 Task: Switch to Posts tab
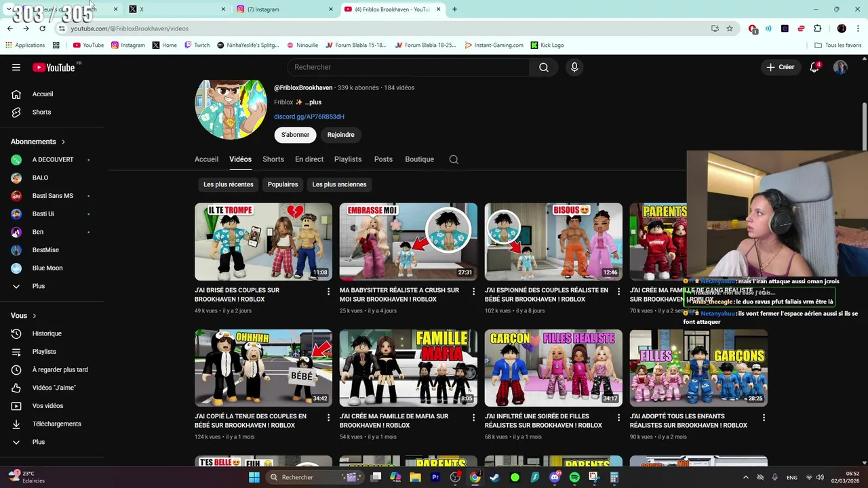coord(383,159)
